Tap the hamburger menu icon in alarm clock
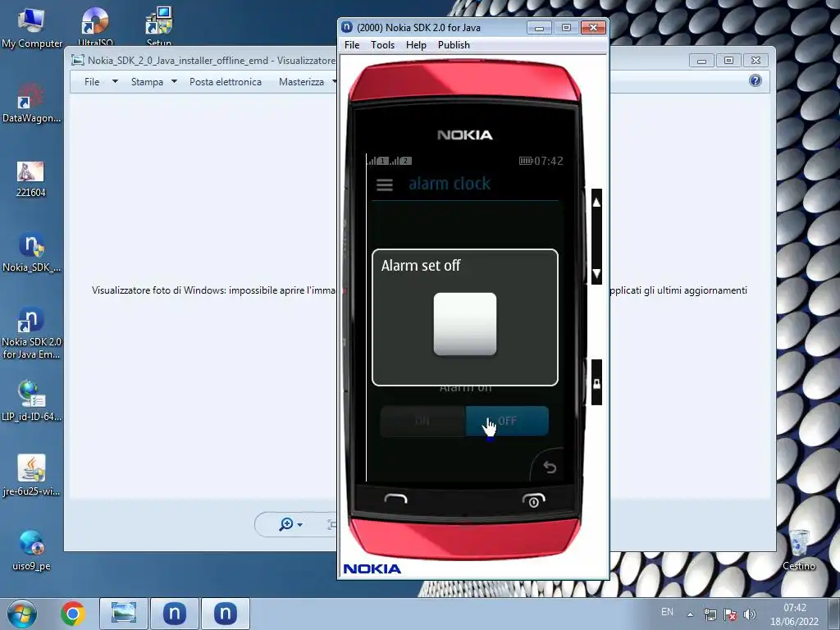 coord(384,185)
